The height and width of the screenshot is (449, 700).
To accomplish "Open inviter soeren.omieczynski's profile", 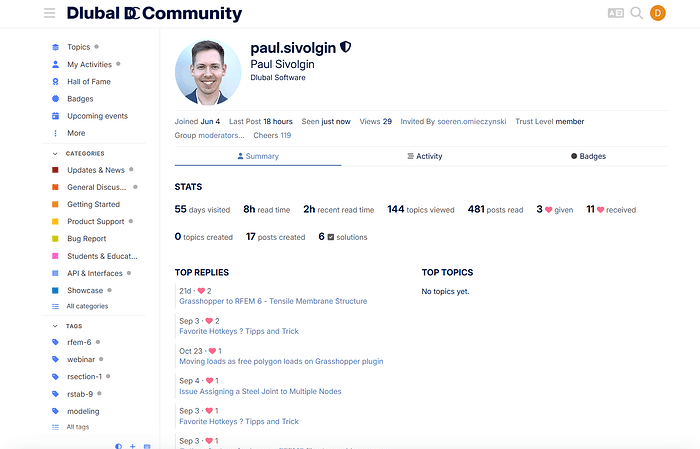I will point(471,122).
